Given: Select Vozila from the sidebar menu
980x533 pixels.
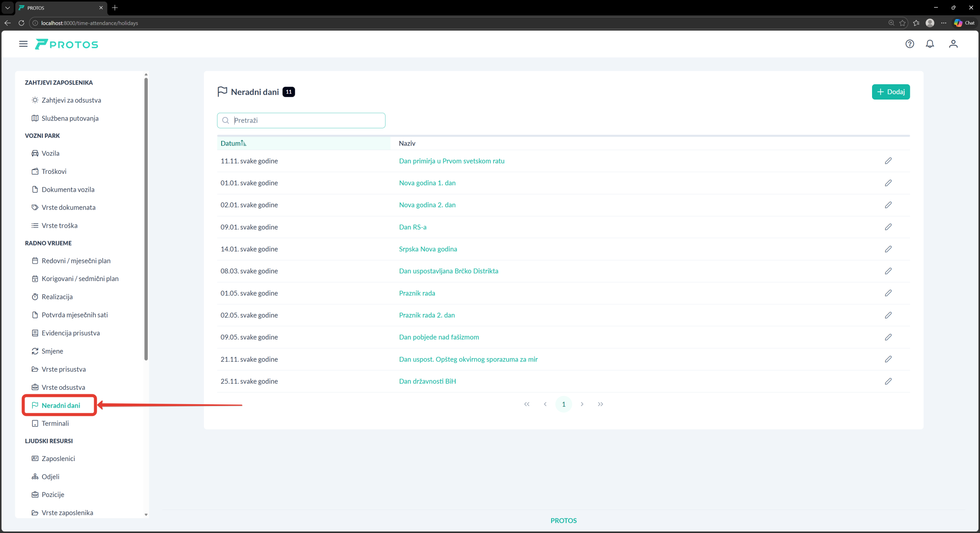Looking at the screenshot, I should [50, 154].
